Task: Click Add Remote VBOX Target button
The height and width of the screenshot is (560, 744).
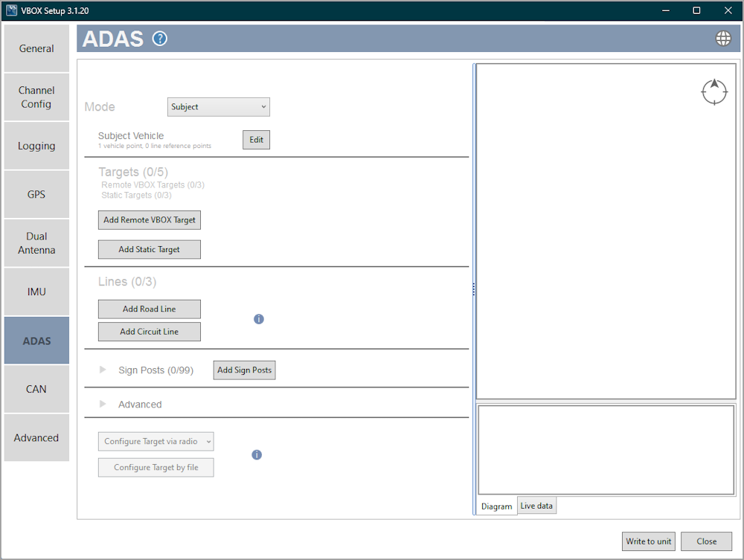Action: pyautogui.click(x=150, y=220)
